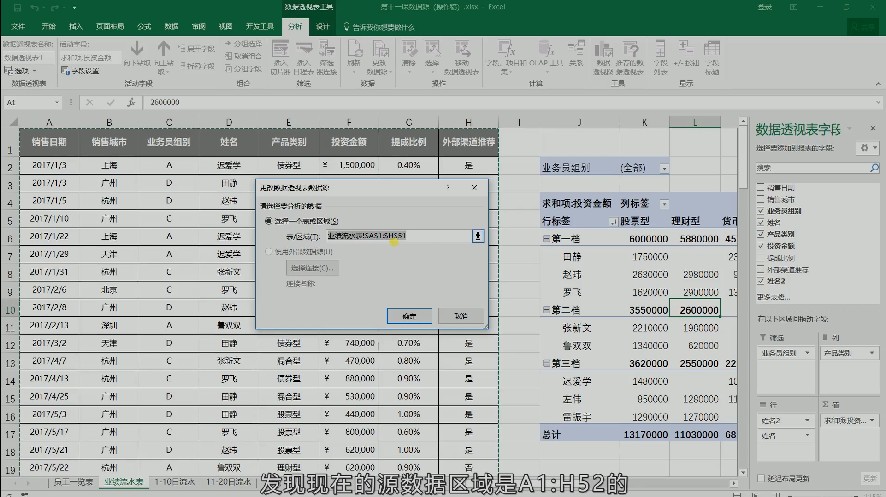Toggle the defer layout update checkbox

click(761, 478)
